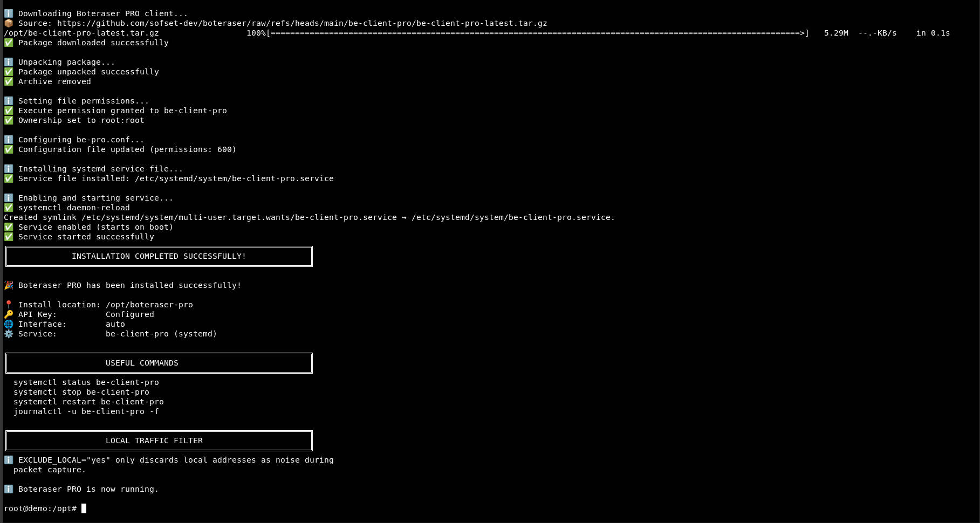The height and width of the screenshot is (523, 980).
Task: Click the info icon beside "Boteraser PRO is now running"
Action: tap(9, 489)
